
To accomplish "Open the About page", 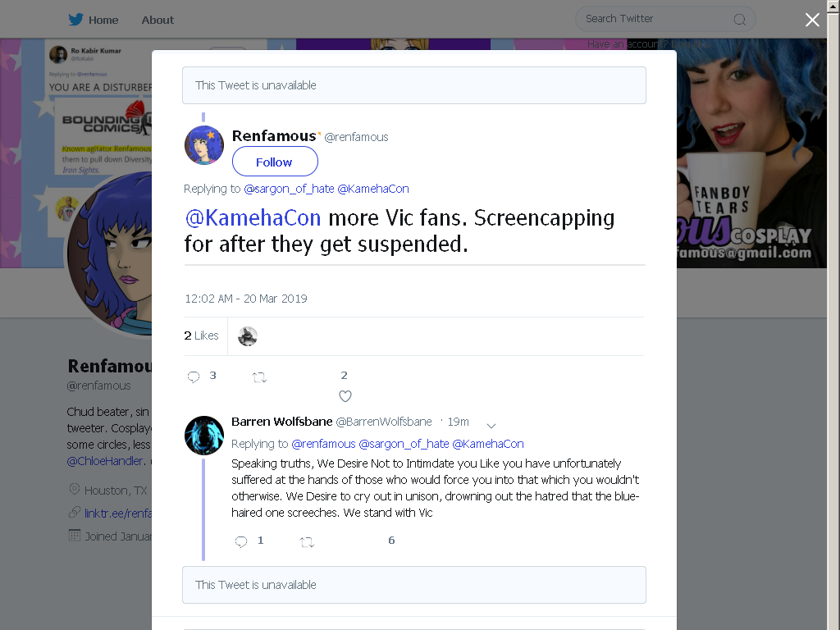I will pos(157,20).
